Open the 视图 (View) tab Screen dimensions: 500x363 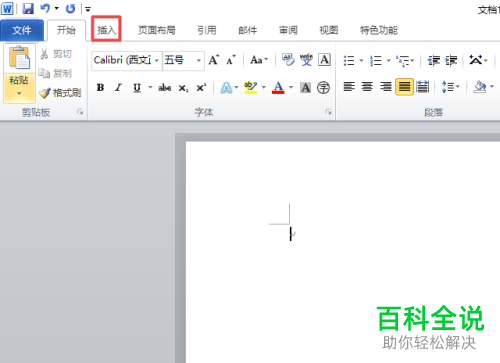(x=329, y=30)
